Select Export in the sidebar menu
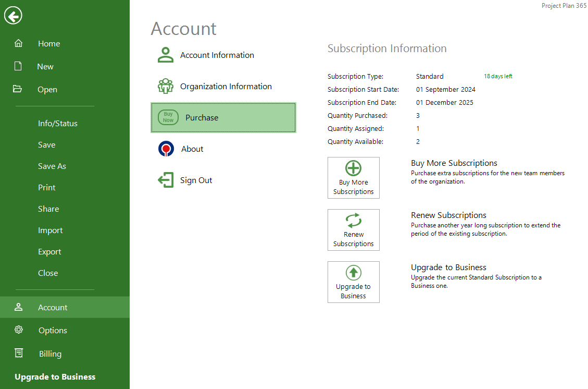The height and width of the screenshot is (389, 588). click(x=49, y=252)
